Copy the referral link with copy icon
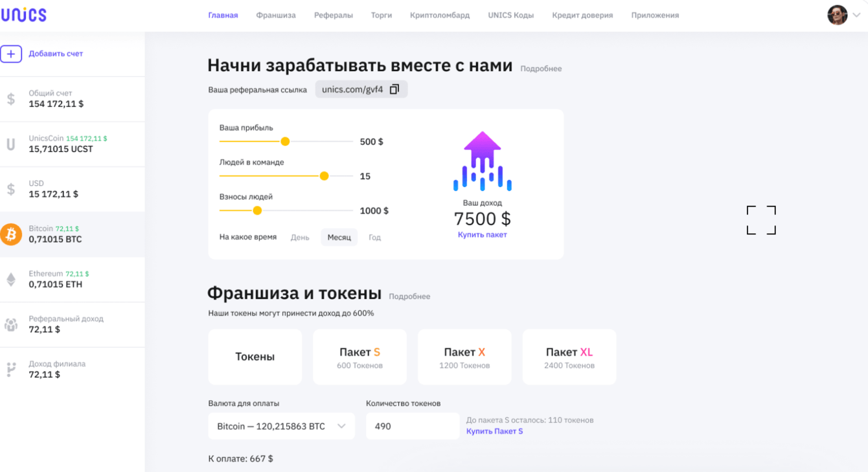The width and height of the screenshot is (868, 472). coord(394,89)
